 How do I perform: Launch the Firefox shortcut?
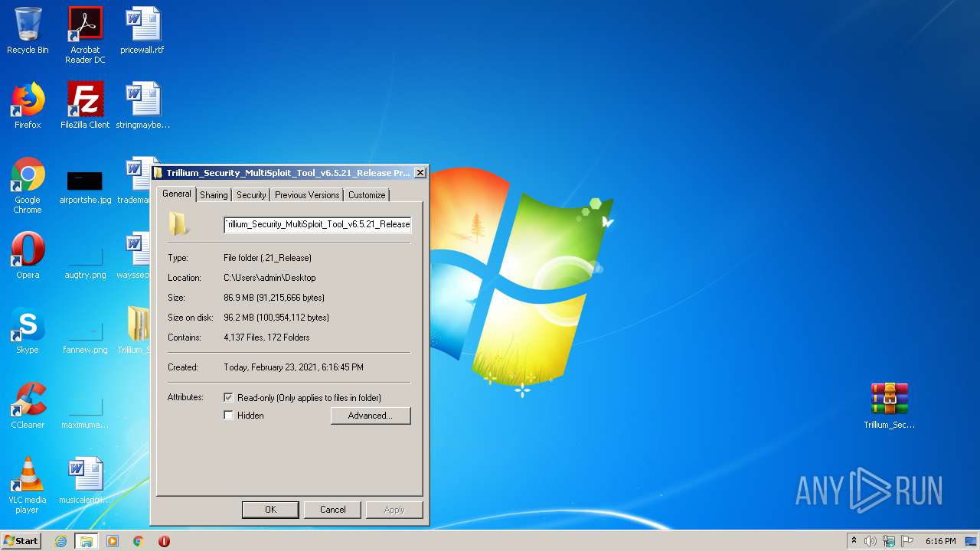pos(28,106)
